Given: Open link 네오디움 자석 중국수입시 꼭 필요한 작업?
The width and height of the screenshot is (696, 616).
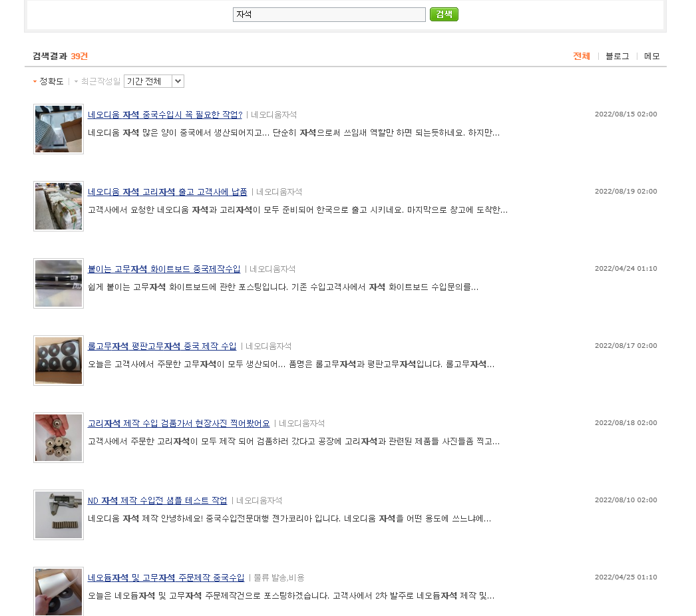Looking at the screenshot, I should (165, 114).
